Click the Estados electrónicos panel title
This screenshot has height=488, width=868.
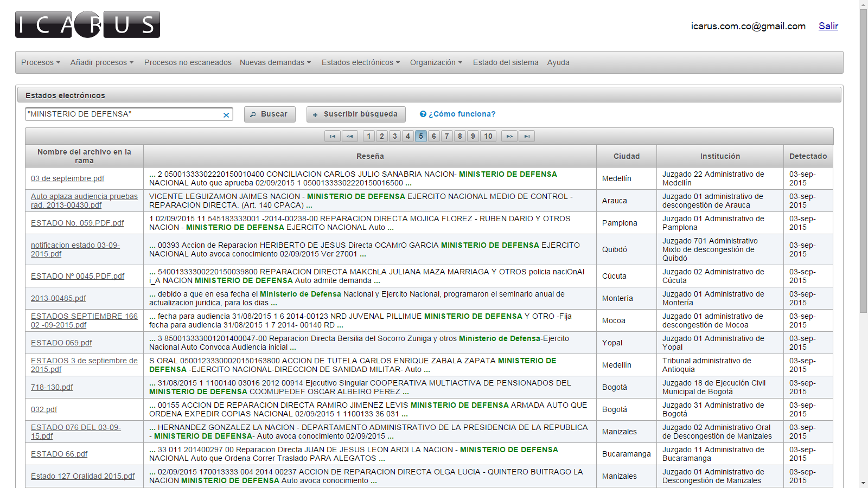coord(65,95)
